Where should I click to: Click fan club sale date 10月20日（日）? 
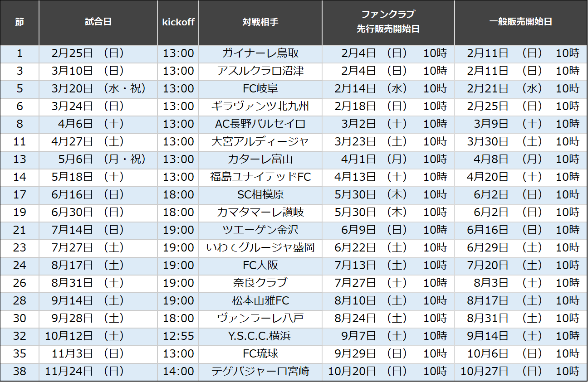[x=368, y=372]
